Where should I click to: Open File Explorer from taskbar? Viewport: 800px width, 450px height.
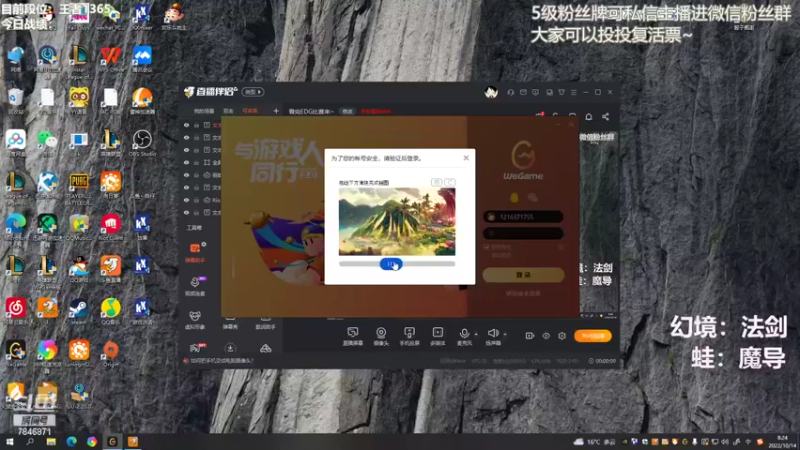[x=51, y=442]
